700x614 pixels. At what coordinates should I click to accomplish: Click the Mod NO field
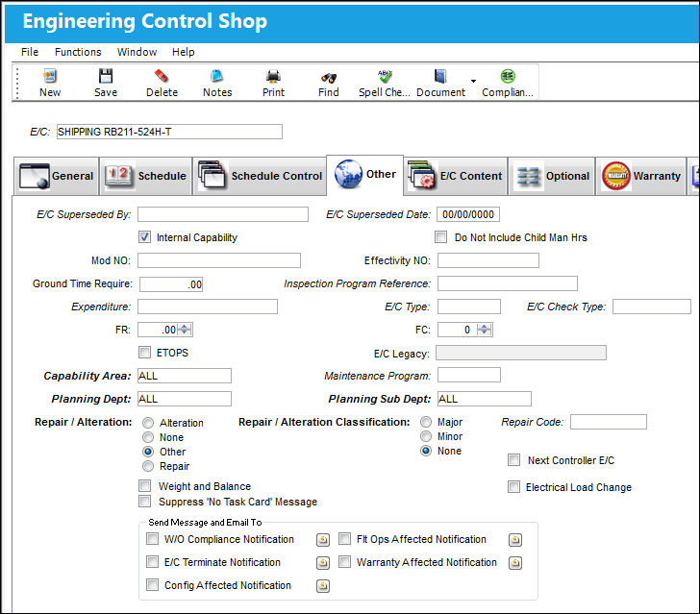[219, 260]
